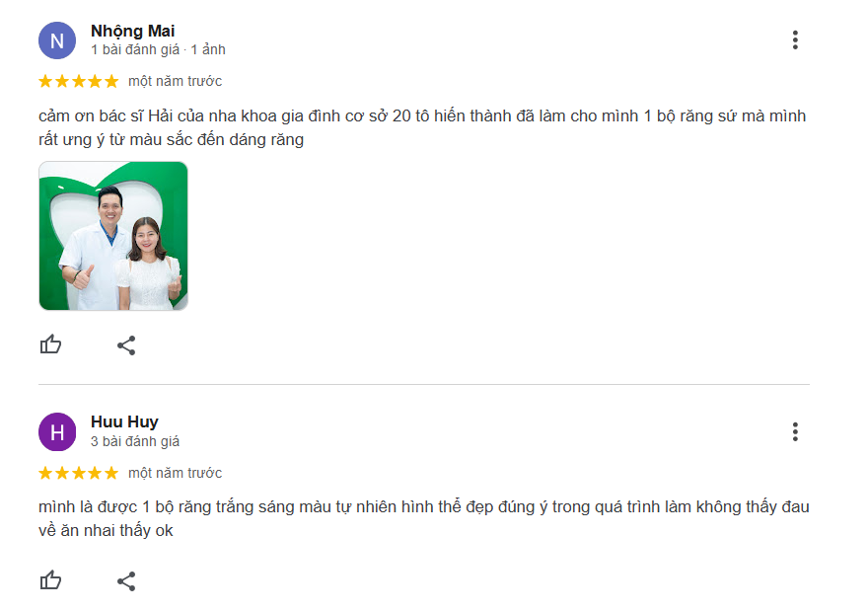The height and width of the screenshot is (611, 868).
Task: Click 'một năm trước' on Nhộng Mai's review
Action: click(175, 81)
